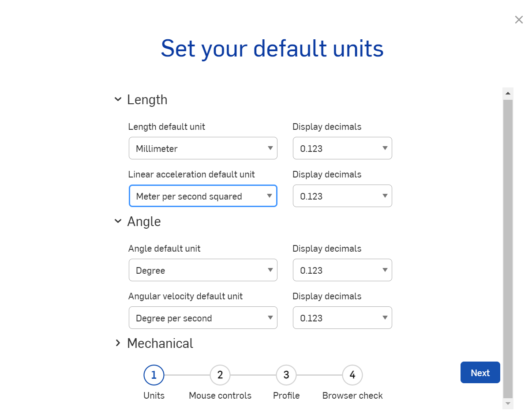Click the Next button
Viewport: 532px width, 415px height.
click(x=480, y=373)
